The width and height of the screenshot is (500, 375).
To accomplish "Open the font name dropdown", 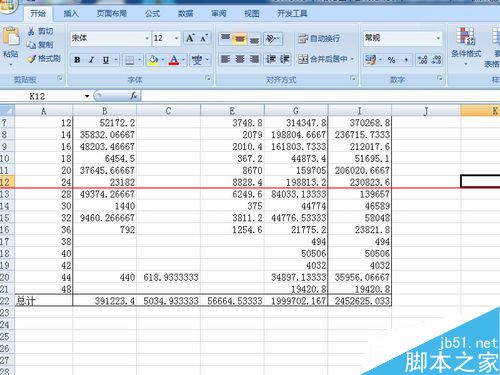I will [x=147, y=38].
